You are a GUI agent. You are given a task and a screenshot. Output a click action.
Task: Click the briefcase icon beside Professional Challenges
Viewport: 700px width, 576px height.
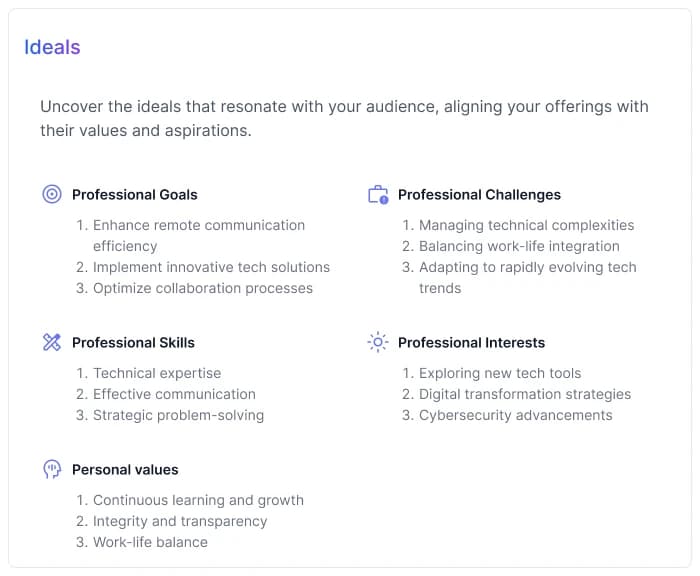pyautogui.click(x=378, y=195)
